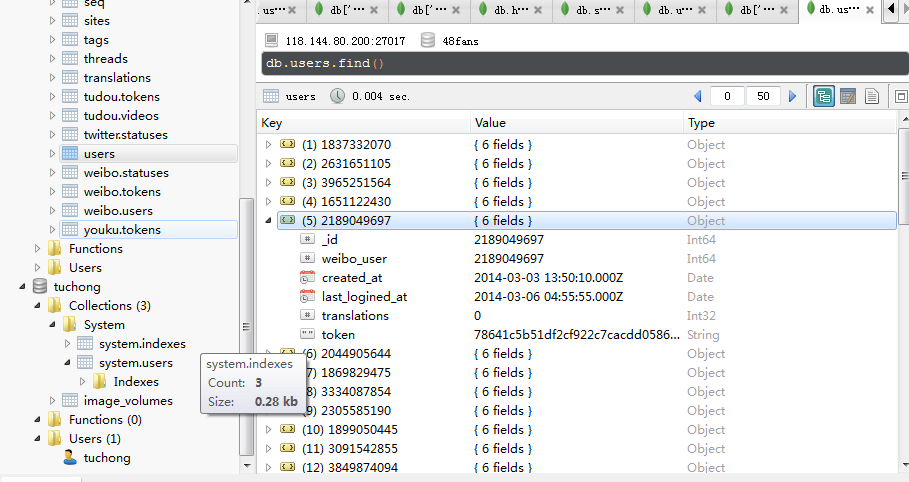Close the db.h... query tab
The width and height of the screenshot is (909, 482).
point(538,10)
